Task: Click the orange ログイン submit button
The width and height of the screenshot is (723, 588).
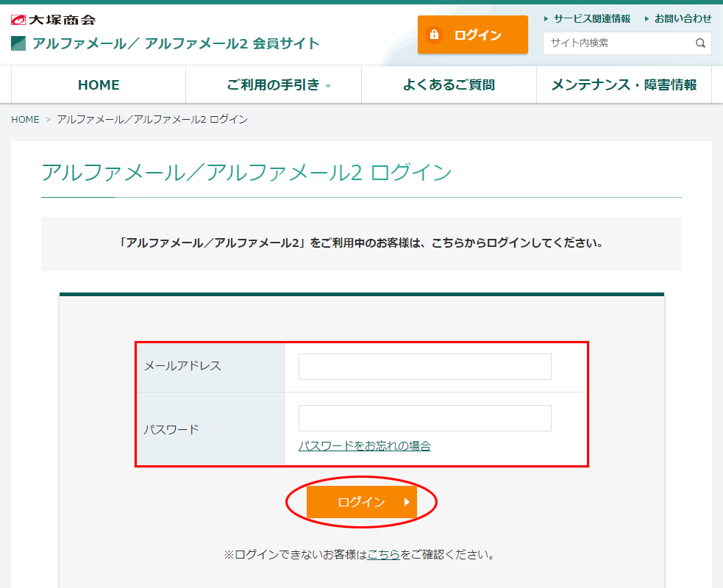Action: pyautogui.click(x=362, y=502)
